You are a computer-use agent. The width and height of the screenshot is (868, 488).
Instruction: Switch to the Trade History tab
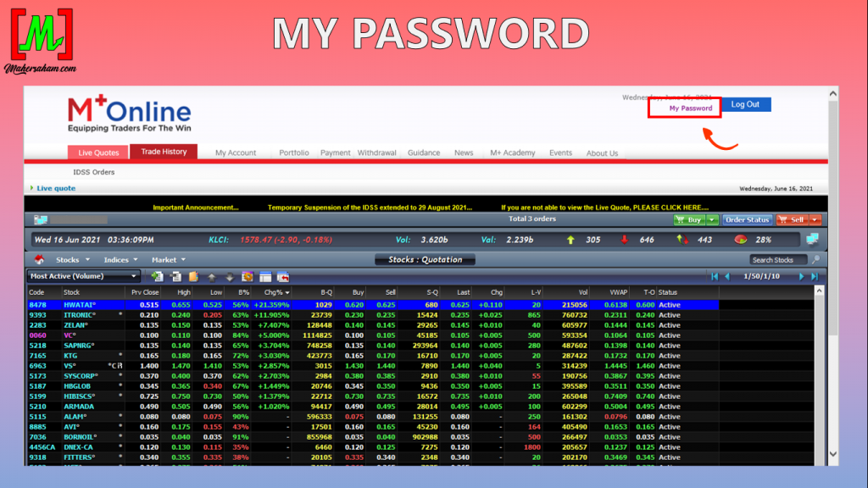tap(164, 152)
